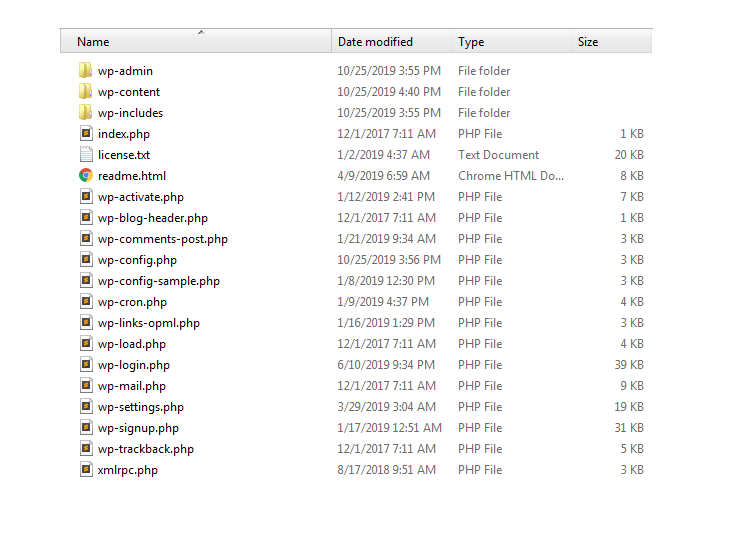Click the 1/2/2019 4:37 AM date cell
750x556 pixels.
(x=384, y=155)
